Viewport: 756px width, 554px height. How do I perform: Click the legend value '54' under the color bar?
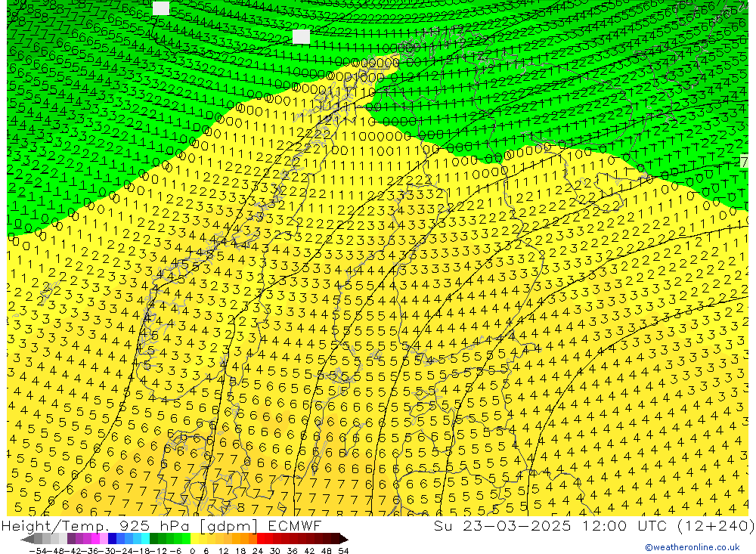click(343, 551)
